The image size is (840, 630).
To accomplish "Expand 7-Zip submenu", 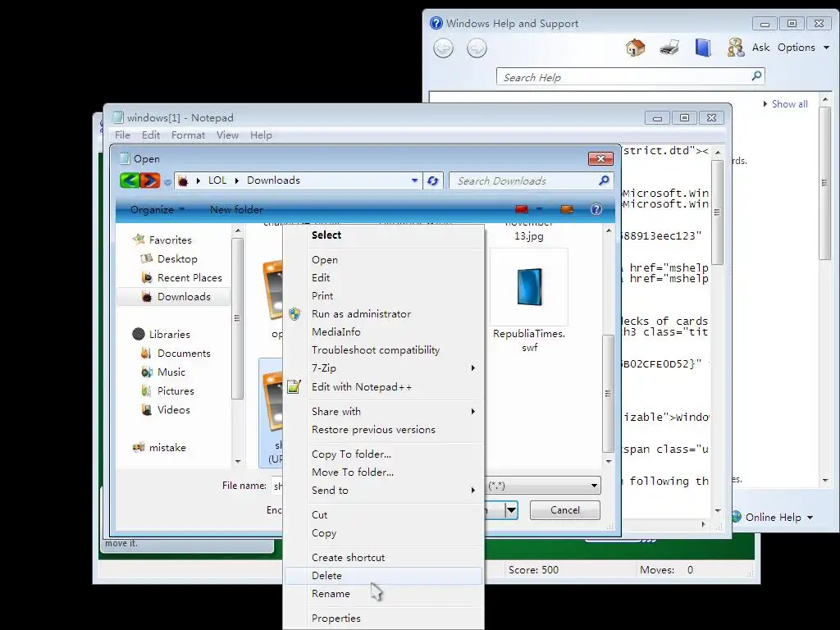I will [x=384, y=368].
